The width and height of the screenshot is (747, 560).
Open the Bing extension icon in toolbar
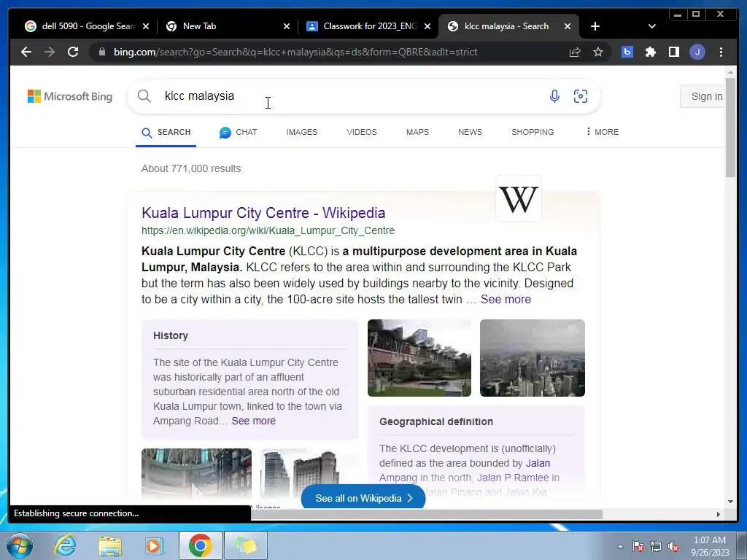coord(627,52)
